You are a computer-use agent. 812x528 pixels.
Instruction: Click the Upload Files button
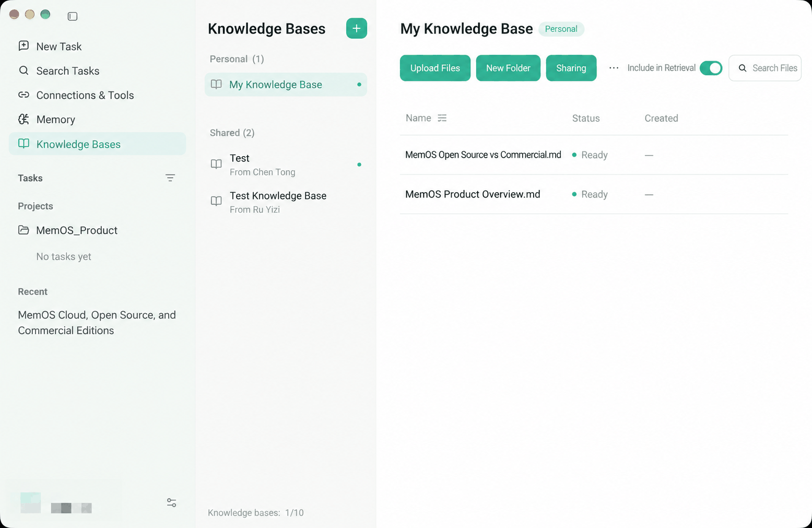[435, 68]
